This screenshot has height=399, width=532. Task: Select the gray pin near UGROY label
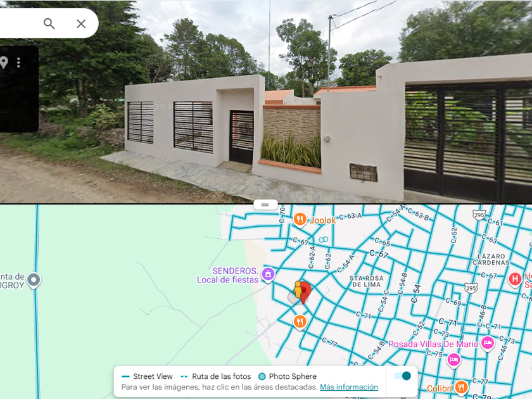pyautogui.click(x=33, y=280)
